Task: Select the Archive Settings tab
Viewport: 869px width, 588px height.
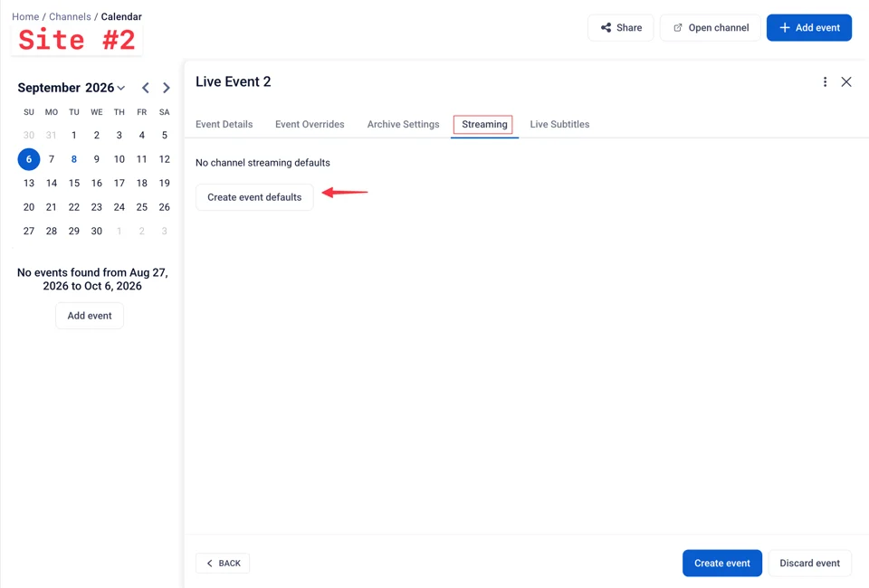Action: 403,124
